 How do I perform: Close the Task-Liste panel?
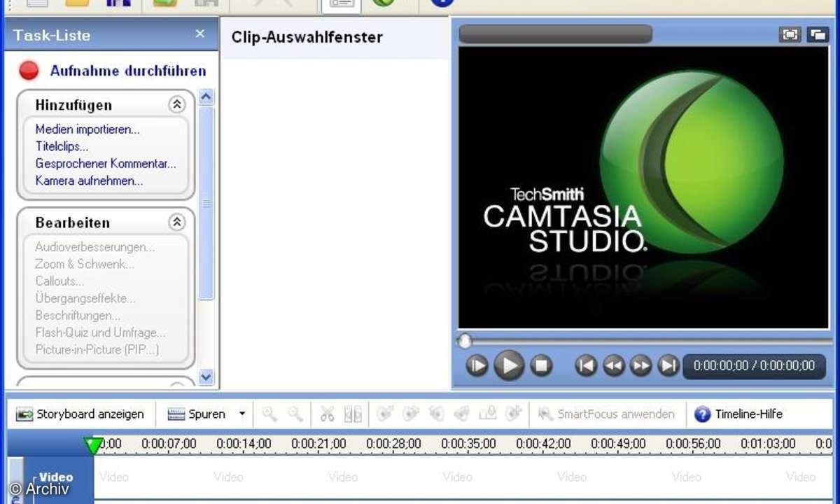[200, 34]
